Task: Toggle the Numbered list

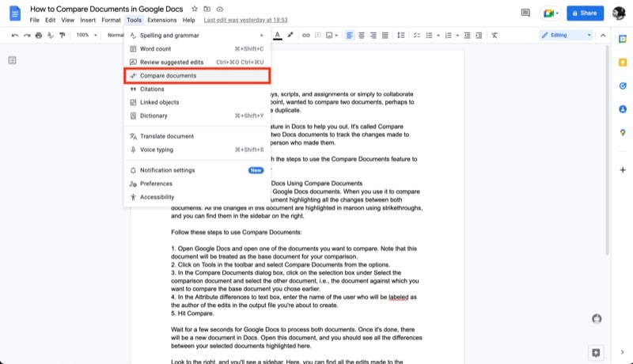Action: (448, 36)
